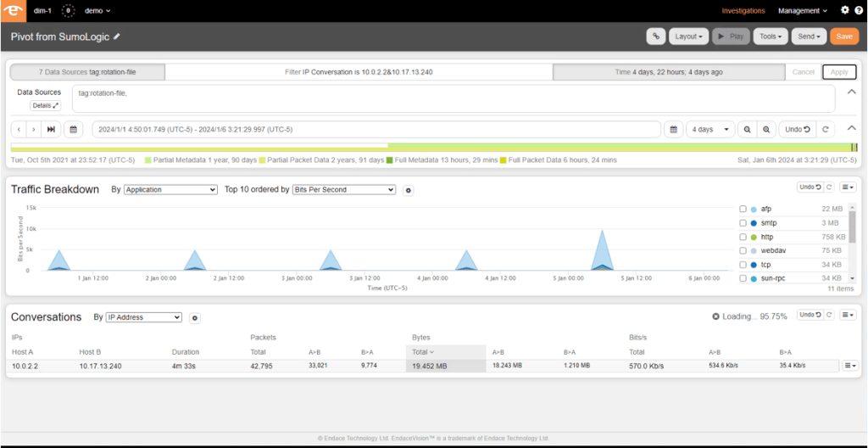Click Host B value 10.17.13.240

100,366
